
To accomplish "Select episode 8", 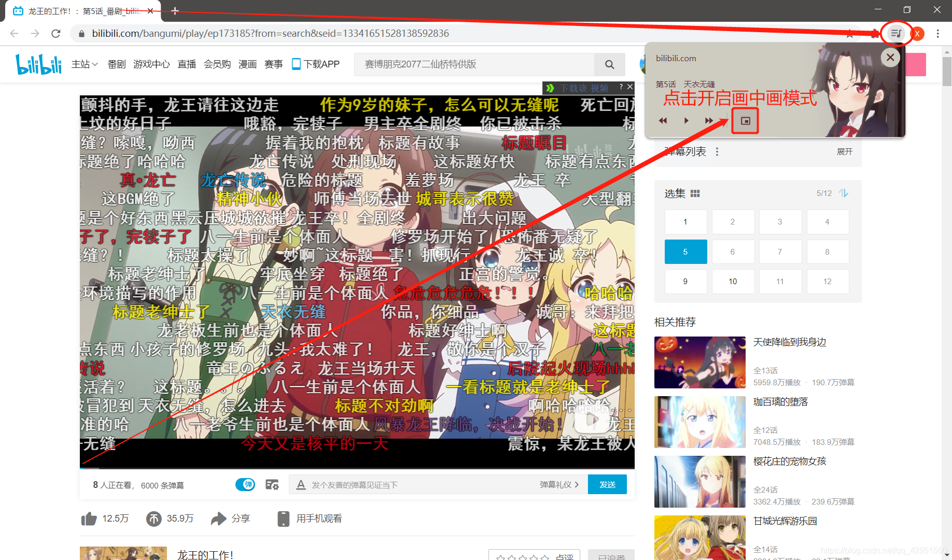I will (x=827, y=252).
